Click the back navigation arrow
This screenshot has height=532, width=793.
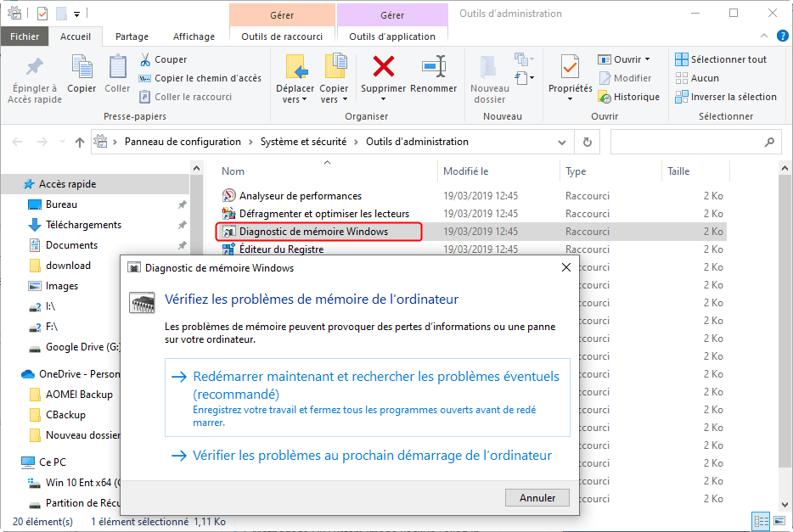(x=17, y=142)
